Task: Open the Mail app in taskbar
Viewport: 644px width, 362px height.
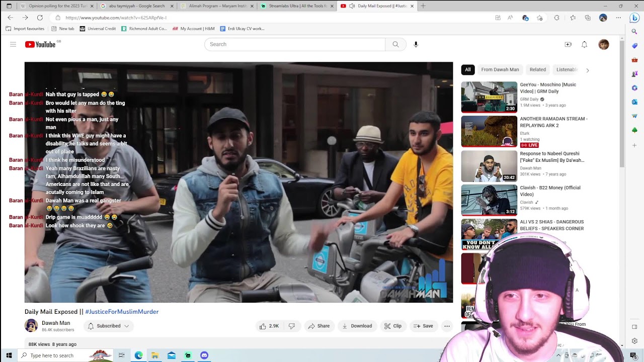Action: point(172,355)
